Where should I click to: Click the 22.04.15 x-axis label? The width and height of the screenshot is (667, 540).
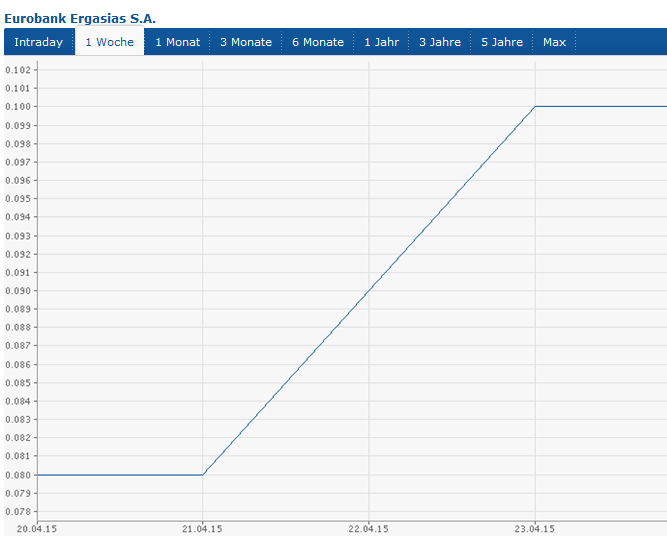[368, 529]
